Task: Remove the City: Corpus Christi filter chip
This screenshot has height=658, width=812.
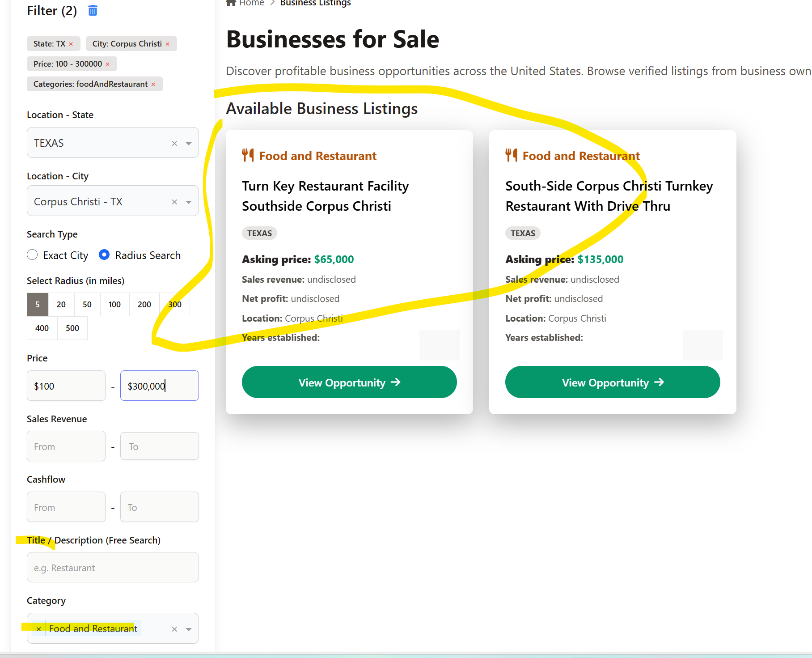Action: pyautogui.click(x=168, y=44)
